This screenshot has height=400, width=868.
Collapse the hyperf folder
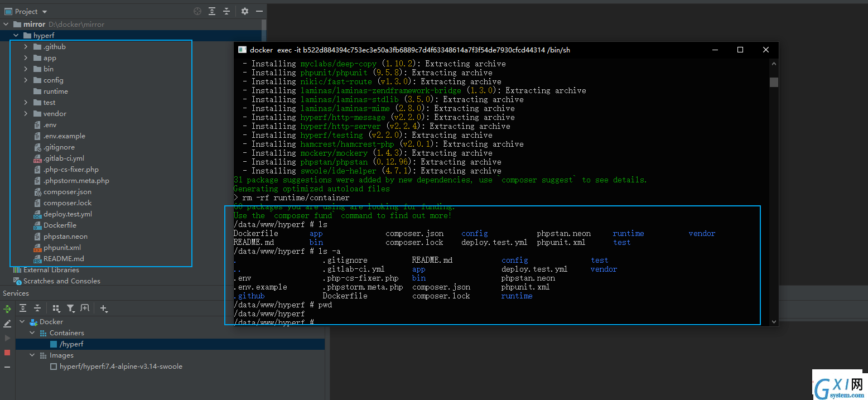click(x=16, y=36)
